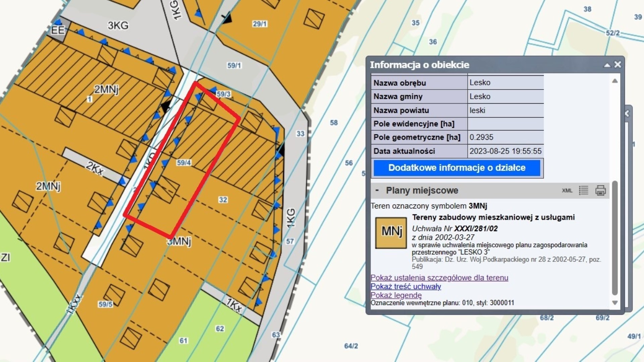Viewport: 644px width, 362px height.
Task: Click parcel label 69/2 on map
Action: [x=602, y=318]
